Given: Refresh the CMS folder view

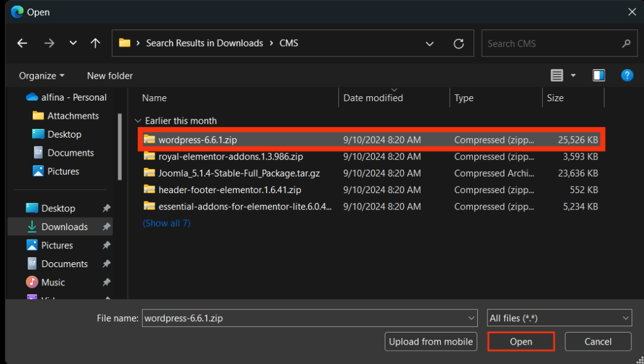Looking at the screenshot, I should [459, 43].
